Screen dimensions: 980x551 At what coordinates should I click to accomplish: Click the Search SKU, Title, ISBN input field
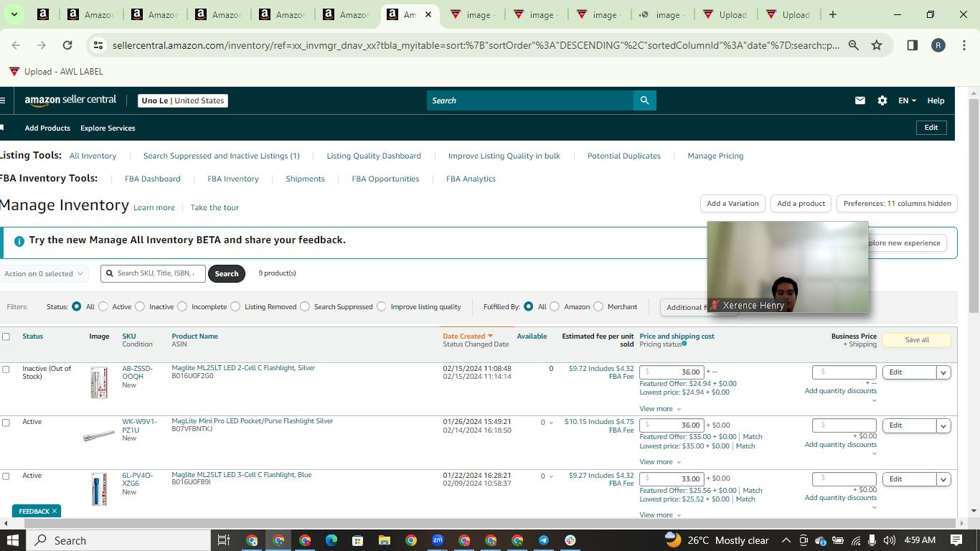[x=153, y=273]
